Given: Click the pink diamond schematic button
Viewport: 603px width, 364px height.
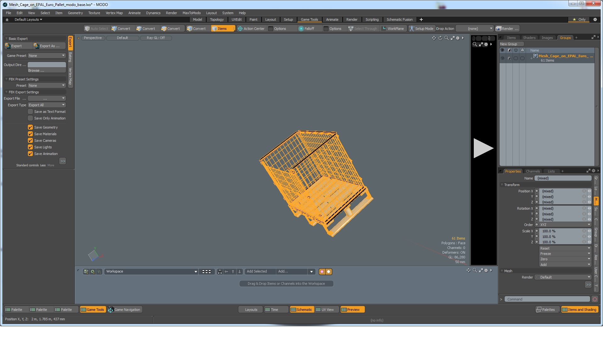Looking at the screenshot, I should (322, 272).
